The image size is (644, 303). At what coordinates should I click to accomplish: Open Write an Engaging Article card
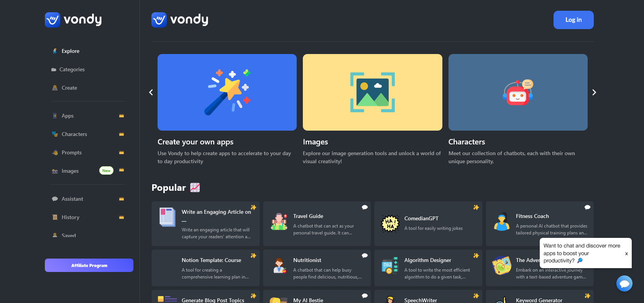click(x=205, y=224)
